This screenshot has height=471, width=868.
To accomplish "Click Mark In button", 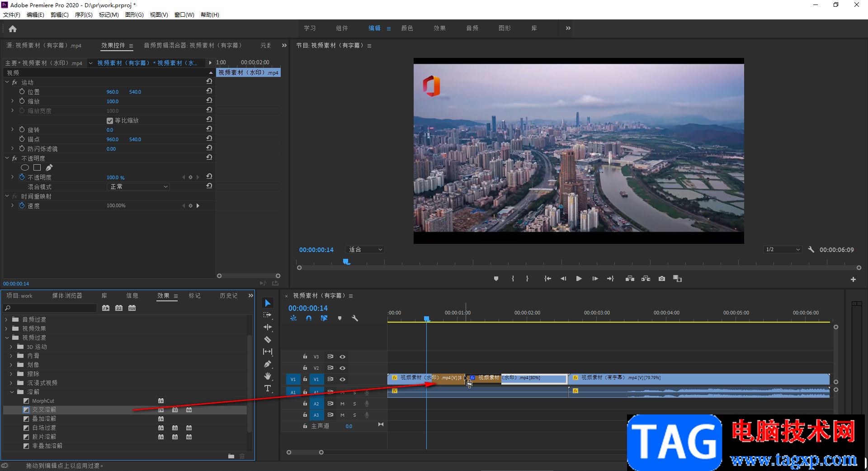I will click(513, 279).
